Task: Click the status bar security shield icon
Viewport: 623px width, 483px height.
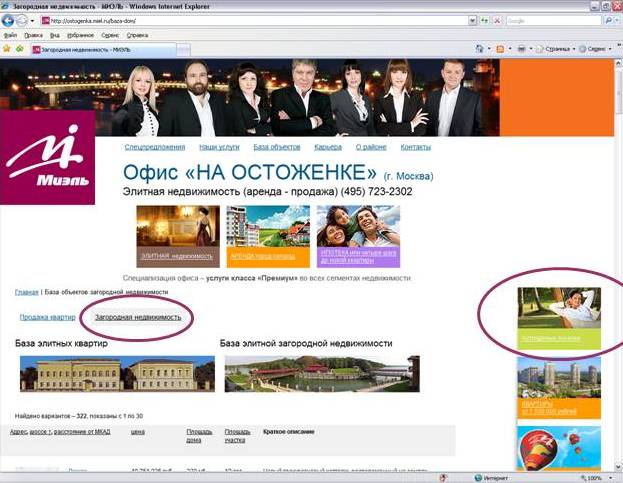Action: point(444,478)
